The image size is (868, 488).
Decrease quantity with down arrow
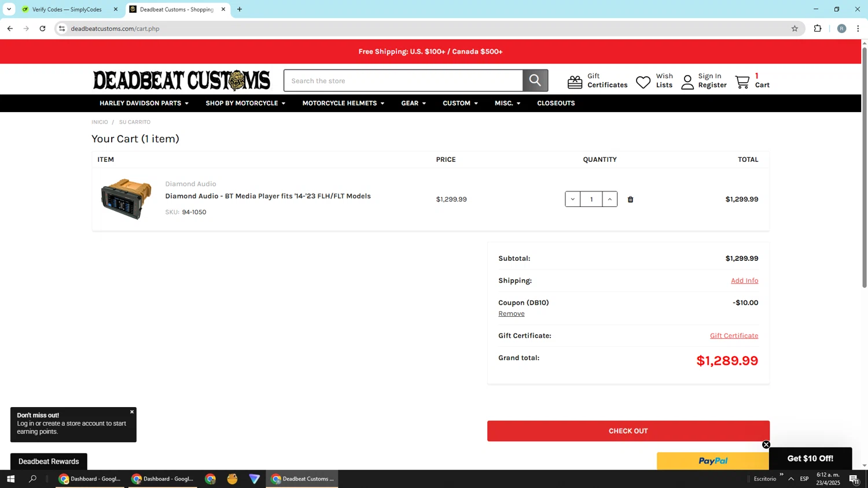point(573,199)
